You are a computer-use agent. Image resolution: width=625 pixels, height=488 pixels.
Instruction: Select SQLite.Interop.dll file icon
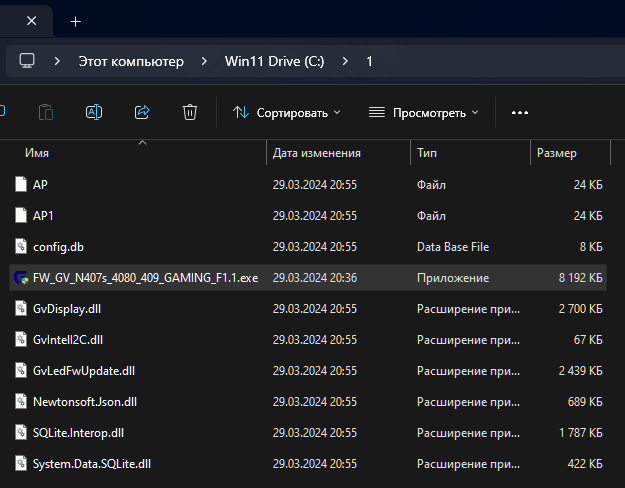tap(21, 433)
